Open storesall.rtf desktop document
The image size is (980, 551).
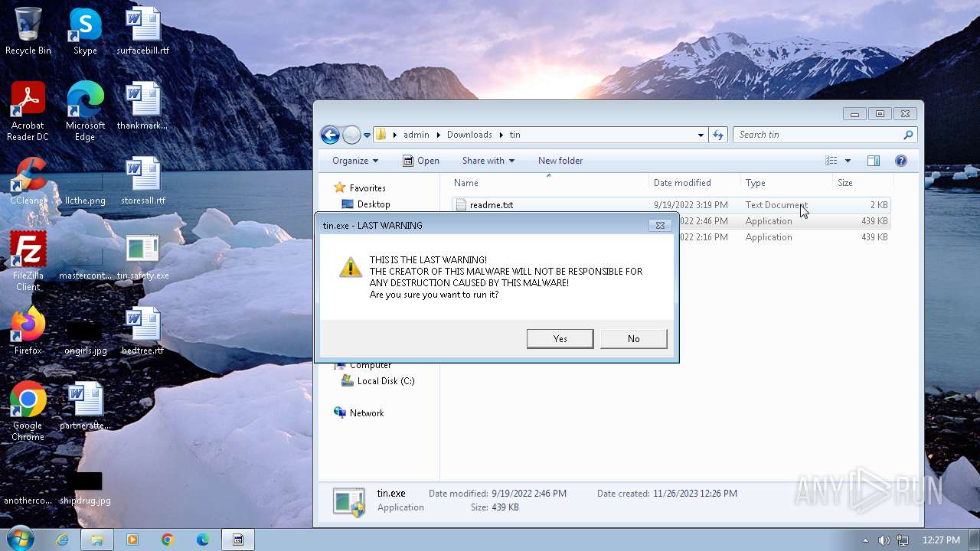click(x=143, y=182)
